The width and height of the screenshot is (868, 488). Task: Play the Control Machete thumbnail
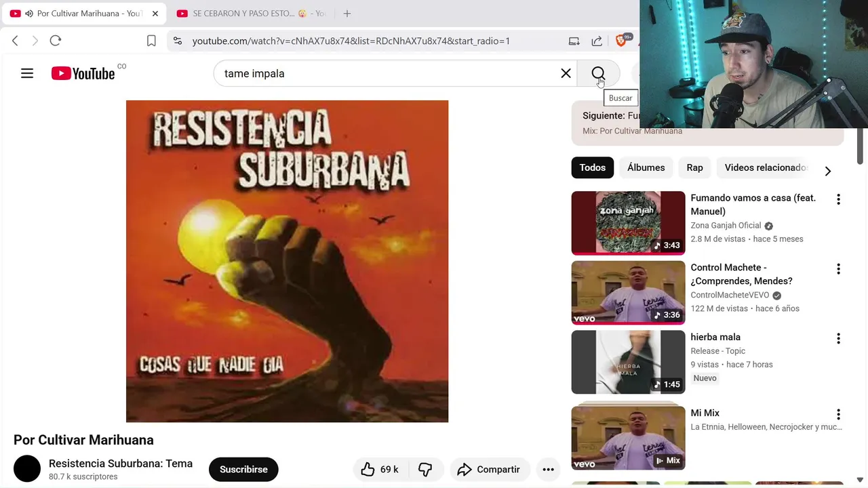pyautogui.click(x=628, y=292)
